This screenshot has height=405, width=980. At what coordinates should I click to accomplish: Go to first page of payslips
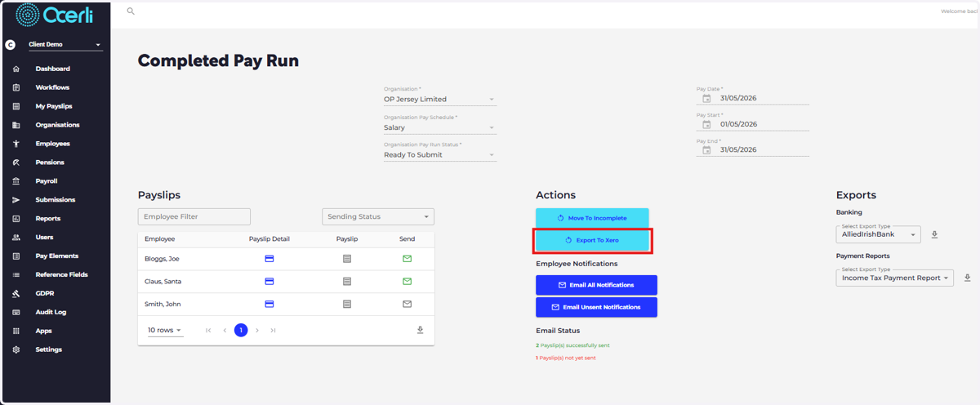(208, 330)
